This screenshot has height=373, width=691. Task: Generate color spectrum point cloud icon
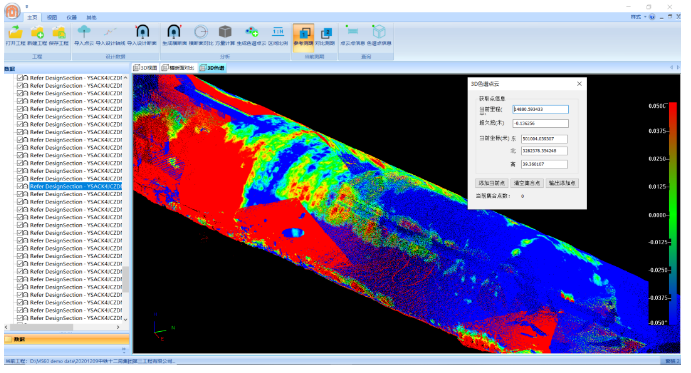pos(251,36)
